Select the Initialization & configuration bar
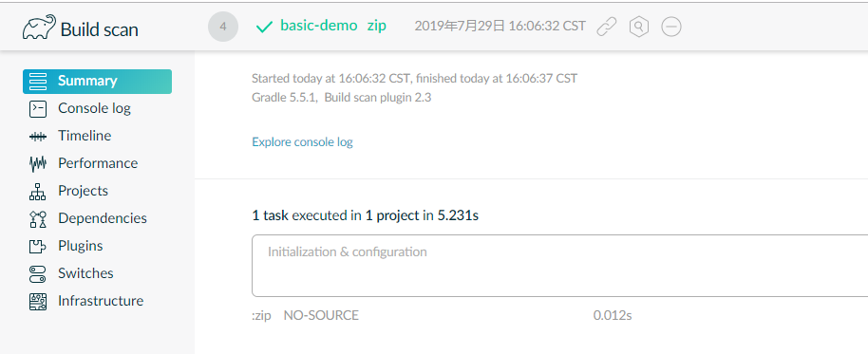 click(559, 266)
